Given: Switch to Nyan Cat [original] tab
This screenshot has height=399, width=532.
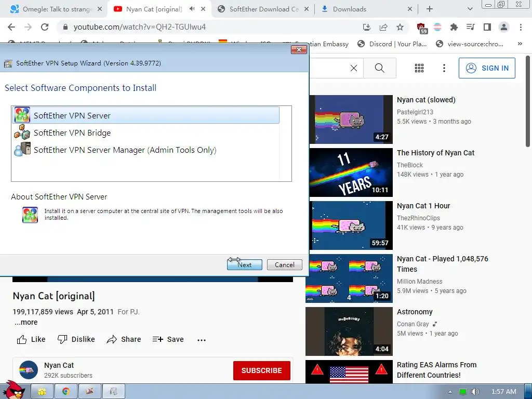Looking at the screenshot, I should coord(153,9).
